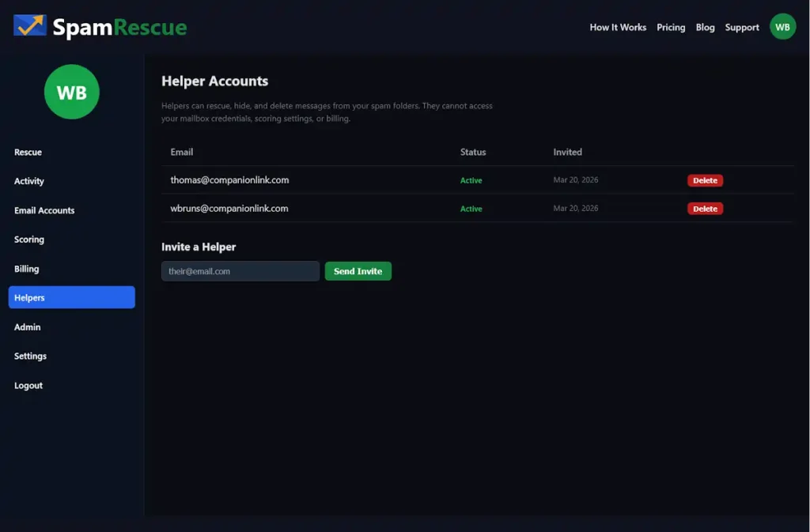Delete helper thomas@companionlink.com
The image size is (810, 532).
point(705,180)
